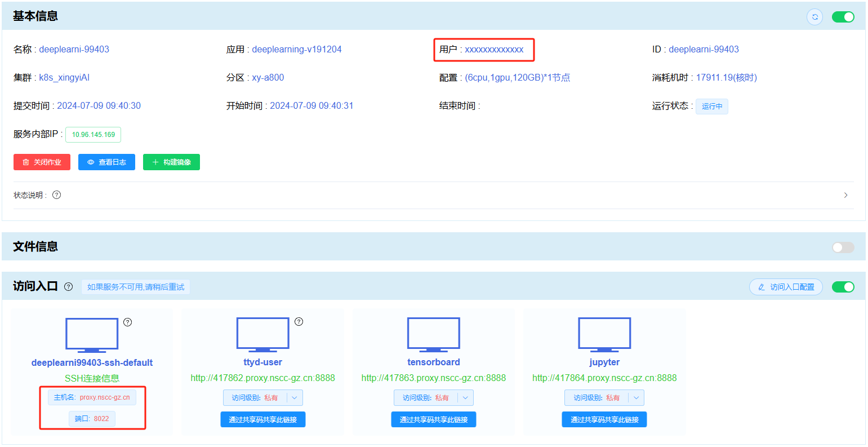868x447 pixels.
Task: Open 访问级别 dropdown under ttyd-user
Action: [263, 398]
